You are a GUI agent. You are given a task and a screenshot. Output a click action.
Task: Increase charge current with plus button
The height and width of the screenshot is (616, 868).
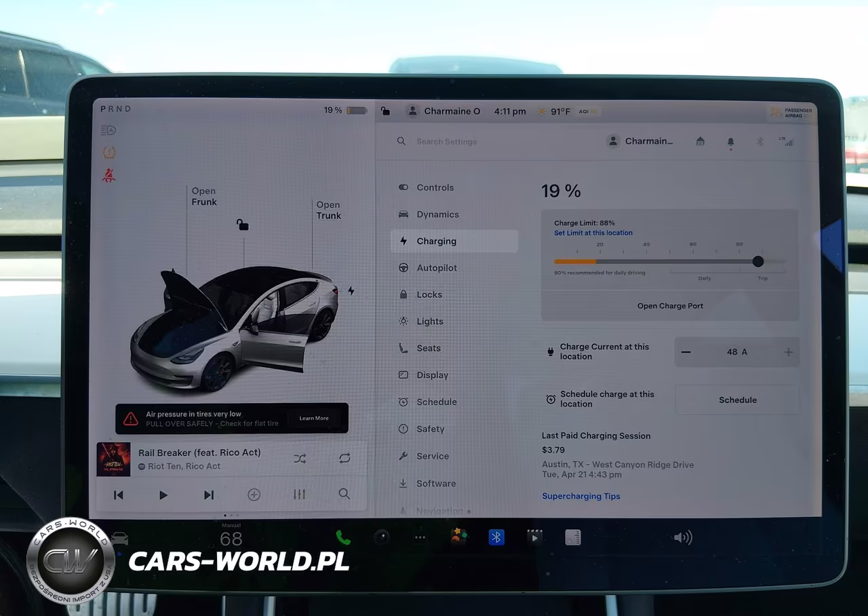pos(788,352)
